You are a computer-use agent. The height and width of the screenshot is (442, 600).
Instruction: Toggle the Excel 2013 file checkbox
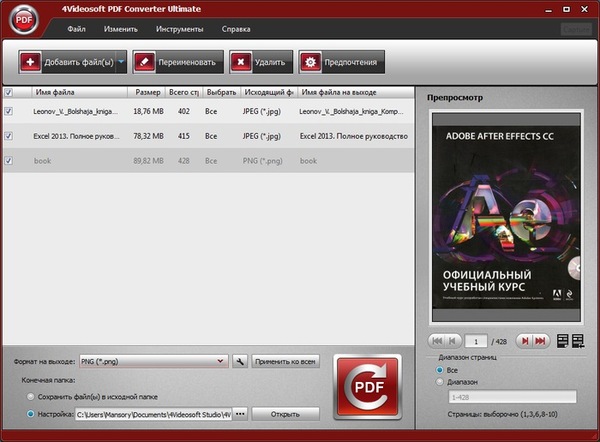pyautogui.click(x=9, y=135)
